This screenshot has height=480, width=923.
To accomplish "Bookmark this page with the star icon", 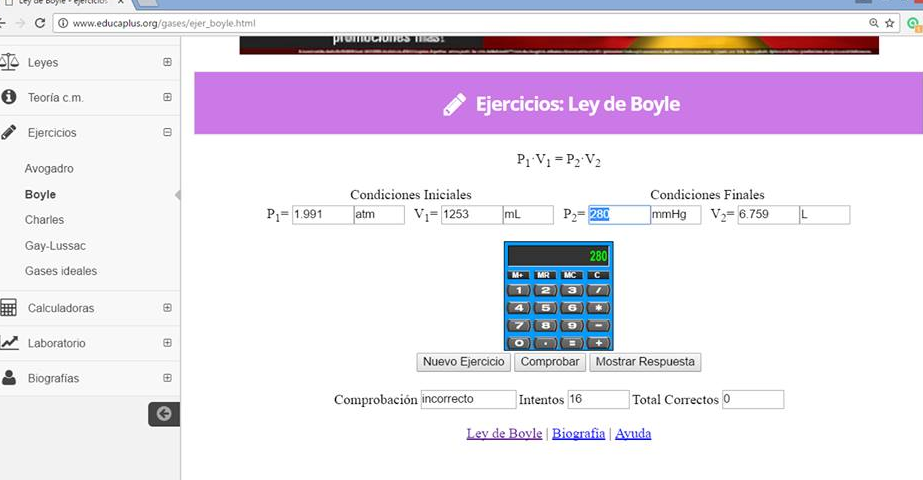I will click(x=889, y=23).
